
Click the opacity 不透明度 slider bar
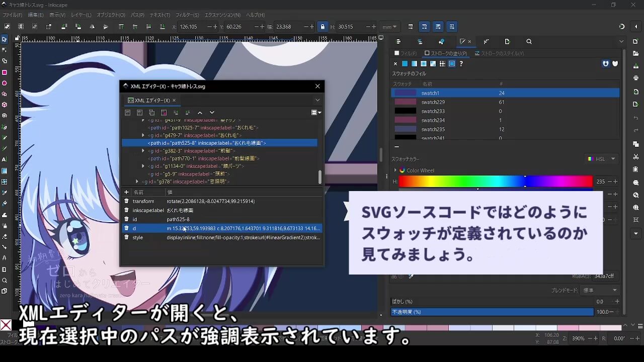click(x=492, y=312)
